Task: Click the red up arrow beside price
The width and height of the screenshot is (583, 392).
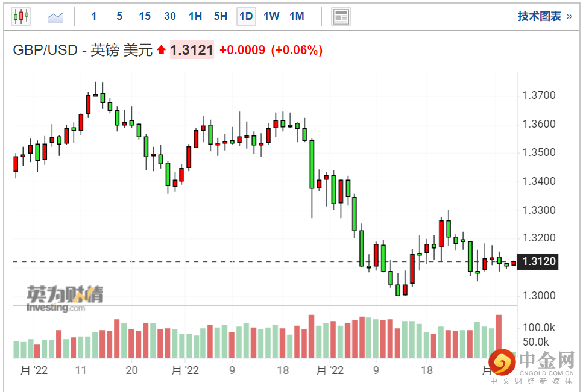Action: click(x=161, y=51)
